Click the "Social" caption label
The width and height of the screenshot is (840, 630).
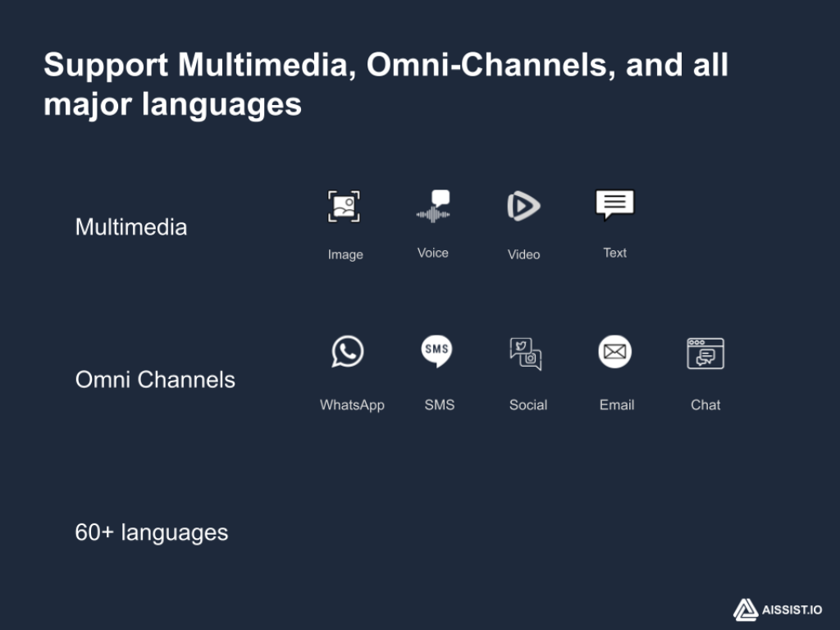pyautogui.click(x=528, y=405)
